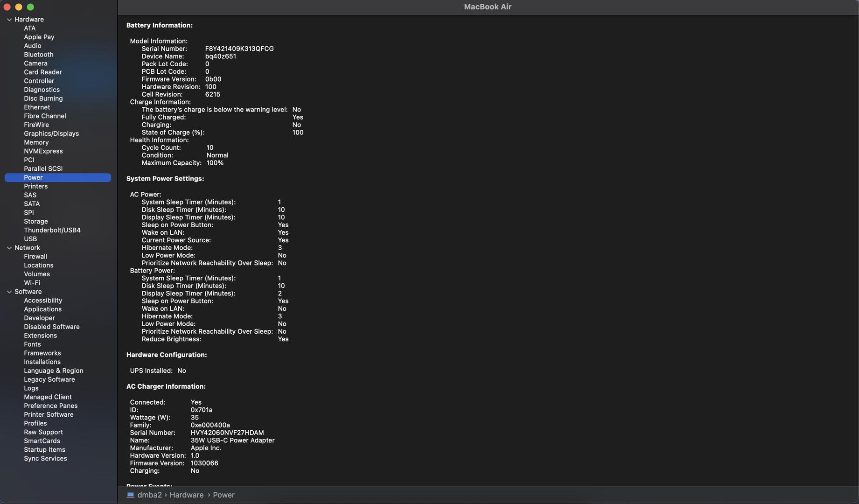Show Wi-Fi network information
Viewport: 859px width, 504px height.
click(x=32, y=283)
